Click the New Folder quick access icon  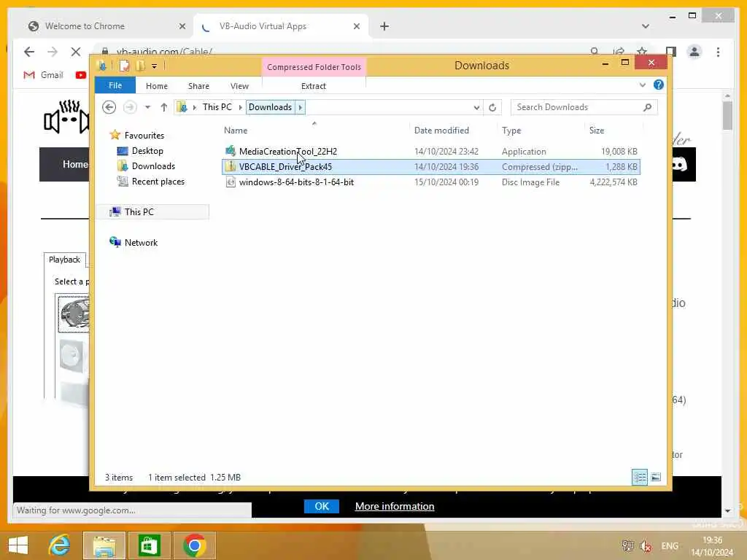(x=140, y=66)
